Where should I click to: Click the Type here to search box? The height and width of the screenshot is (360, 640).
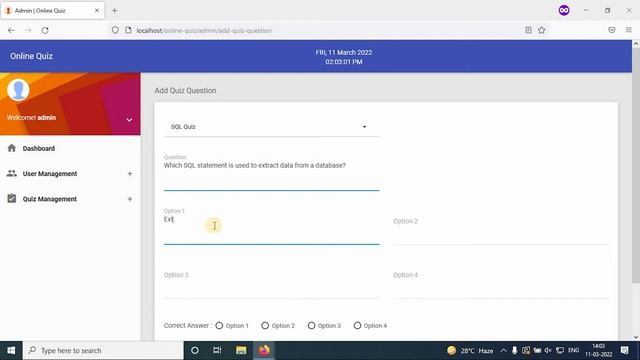(103, 350)
